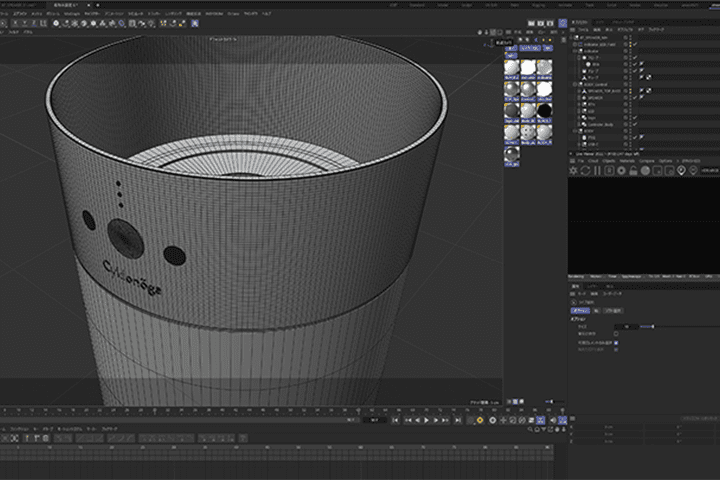Collapse the Indicator group in Object Manager
This screenshot has height=480, width=720.
[574, 51]
